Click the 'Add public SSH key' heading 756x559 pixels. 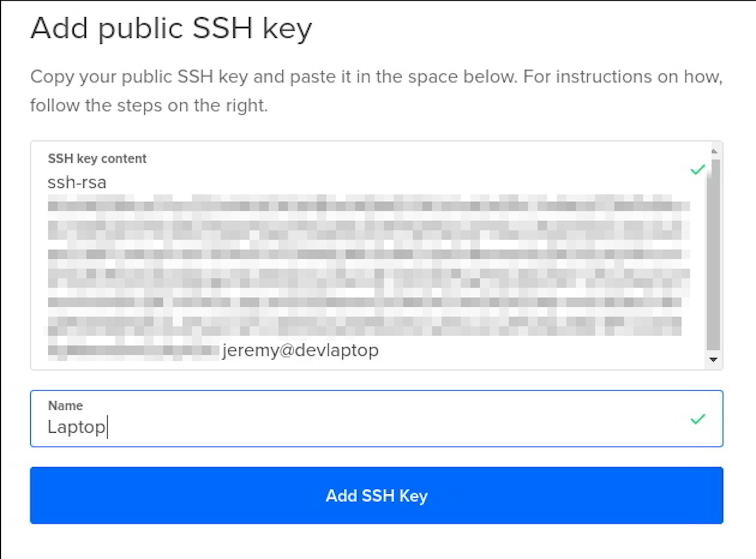[171, 29]
